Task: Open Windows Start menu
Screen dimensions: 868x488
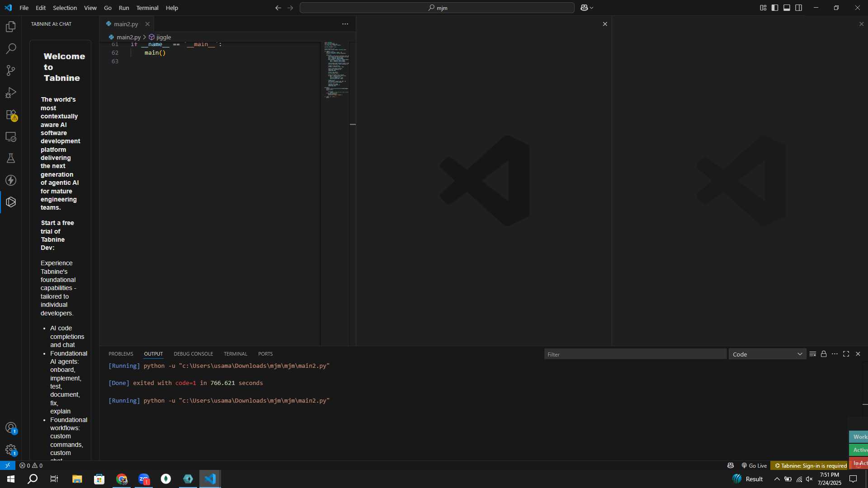Action: (11, 479)
